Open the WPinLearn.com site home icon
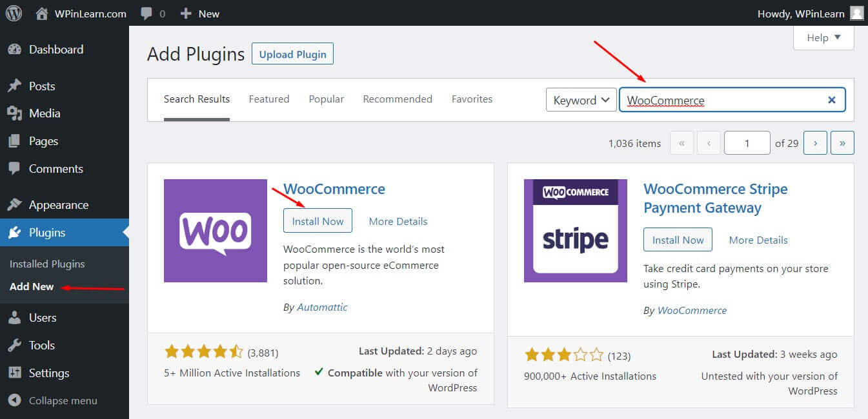 tap(42, 13)
